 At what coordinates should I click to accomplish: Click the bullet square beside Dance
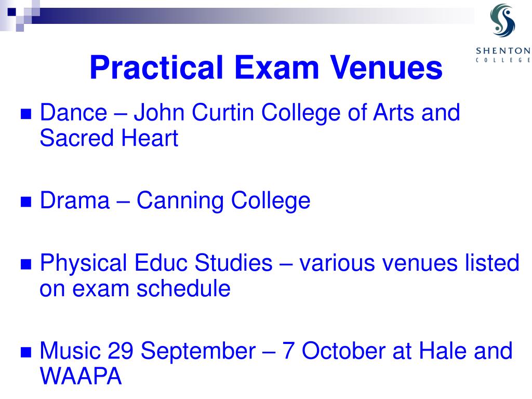coord(26,114)
